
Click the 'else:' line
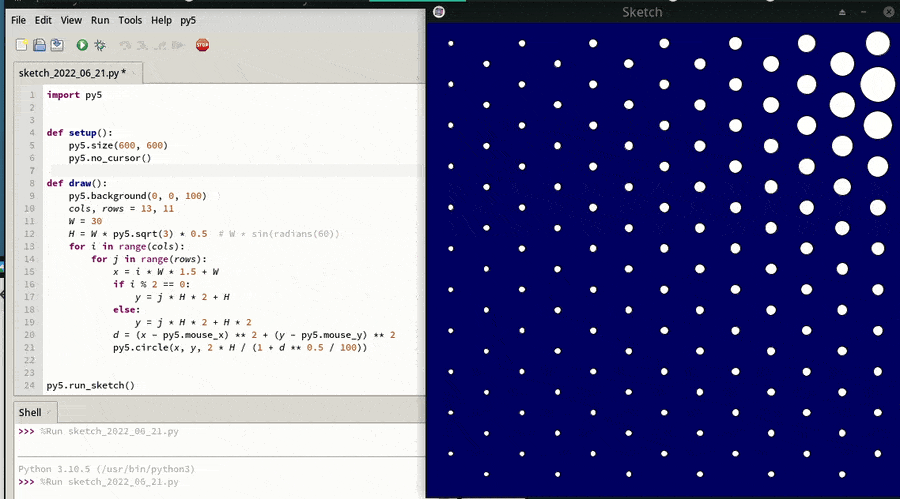click(126, 310)
